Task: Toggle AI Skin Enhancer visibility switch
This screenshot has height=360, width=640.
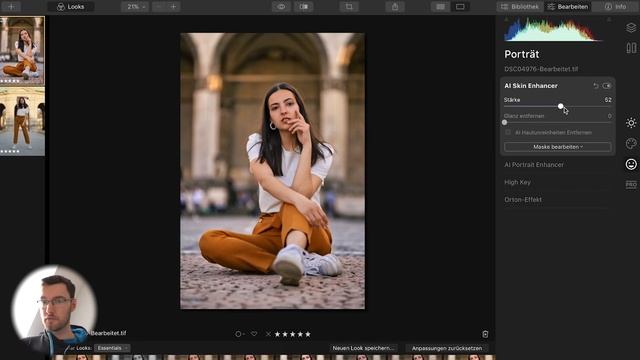Action: pyautogui.click(x=607, y=86)
